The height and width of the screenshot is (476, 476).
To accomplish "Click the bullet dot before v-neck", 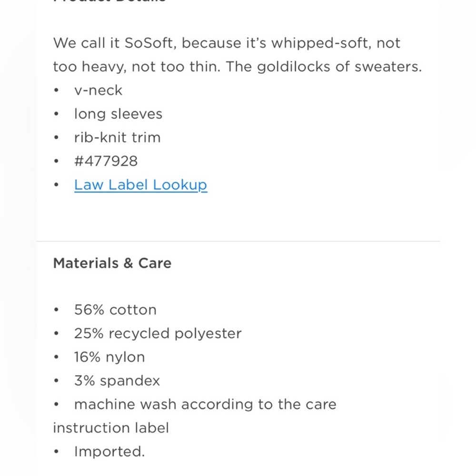I will (x=56, y=90).
